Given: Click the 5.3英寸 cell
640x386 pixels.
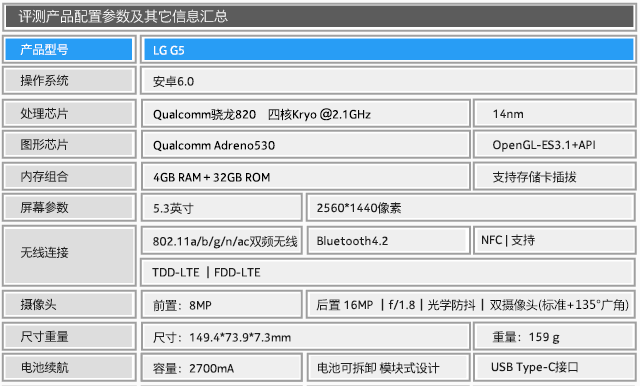Looking at the screenshot, I should [222, 208].
